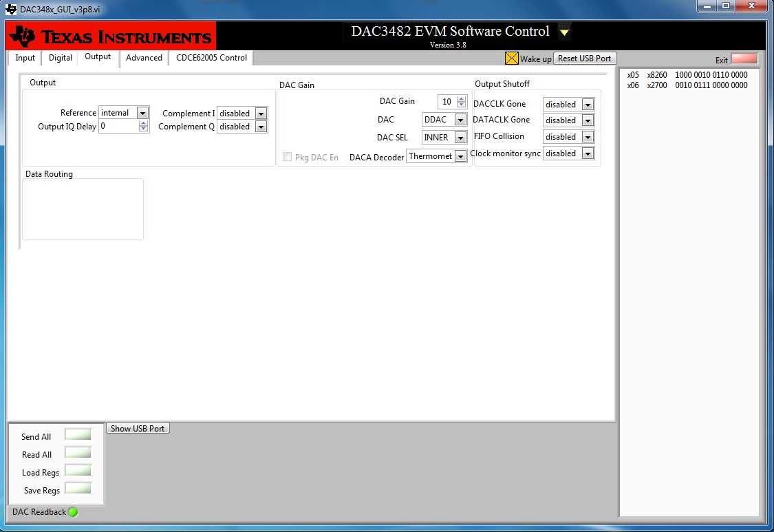Switch to the Advanced tab
The image size is (774, 532).
pos(144,58)
